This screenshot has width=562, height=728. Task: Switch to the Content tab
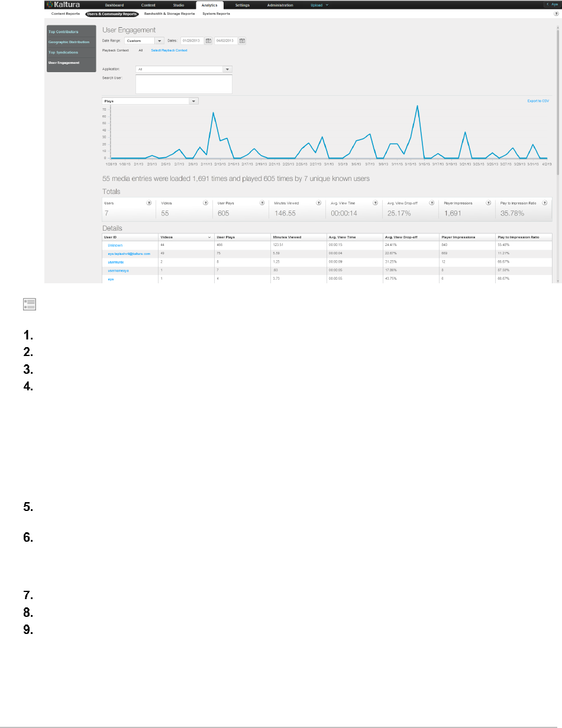tap(148, 5)
